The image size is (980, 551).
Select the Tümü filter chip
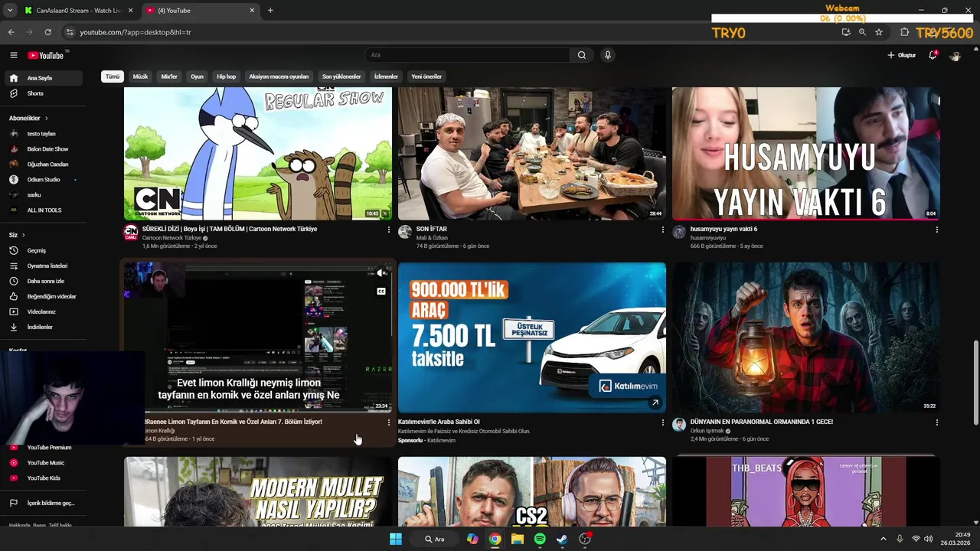pyautogui.click(x=113, y=77)
